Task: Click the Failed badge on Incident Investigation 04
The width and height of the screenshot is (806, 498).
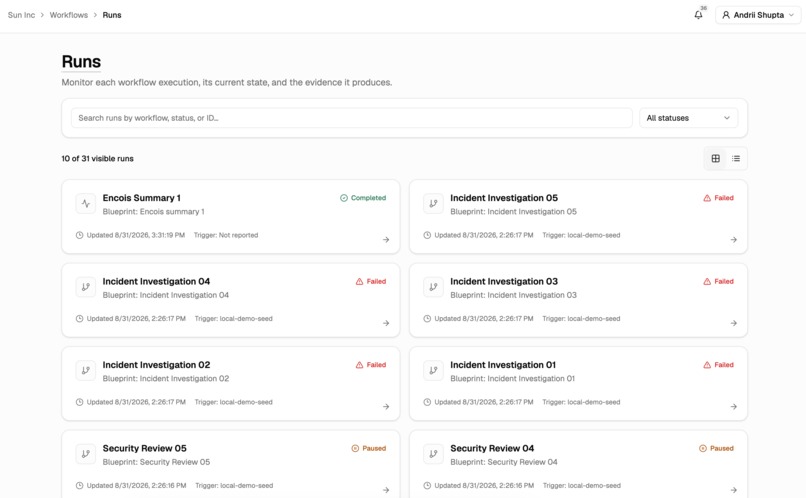Action: pos(371,281)
